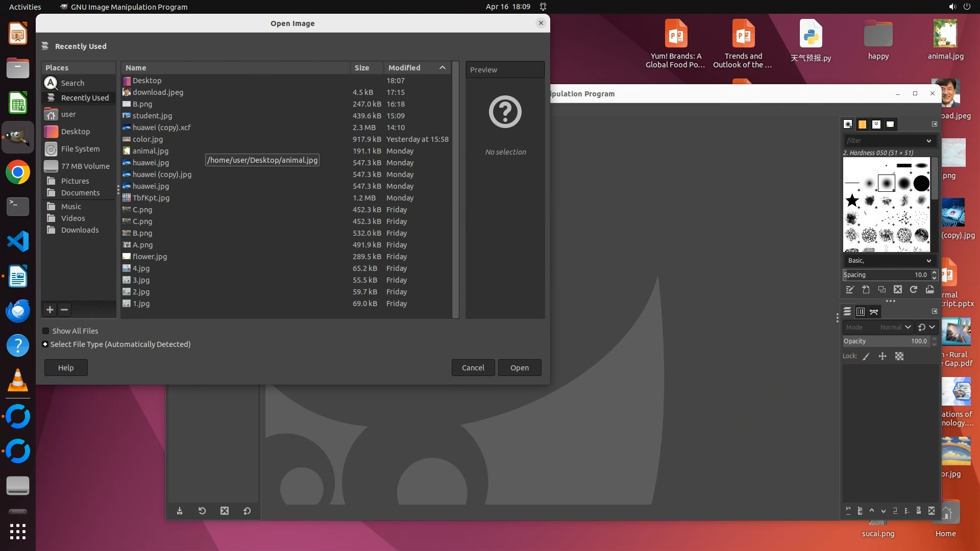The image size is (980, 551).
Task: Click the refresh brushes icon
Action: 914,290
